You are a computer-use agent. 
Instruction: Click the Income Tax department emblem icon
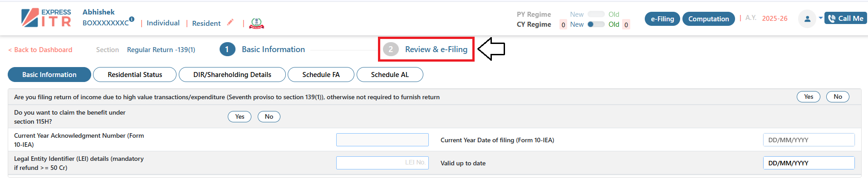[x=257, y=23]
